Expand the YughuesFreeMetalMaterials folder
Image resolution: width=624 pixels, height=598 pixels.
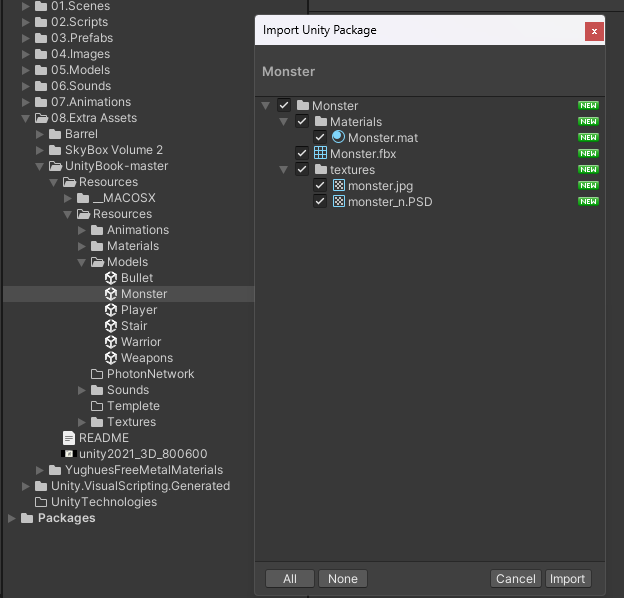tap(39, 470)
